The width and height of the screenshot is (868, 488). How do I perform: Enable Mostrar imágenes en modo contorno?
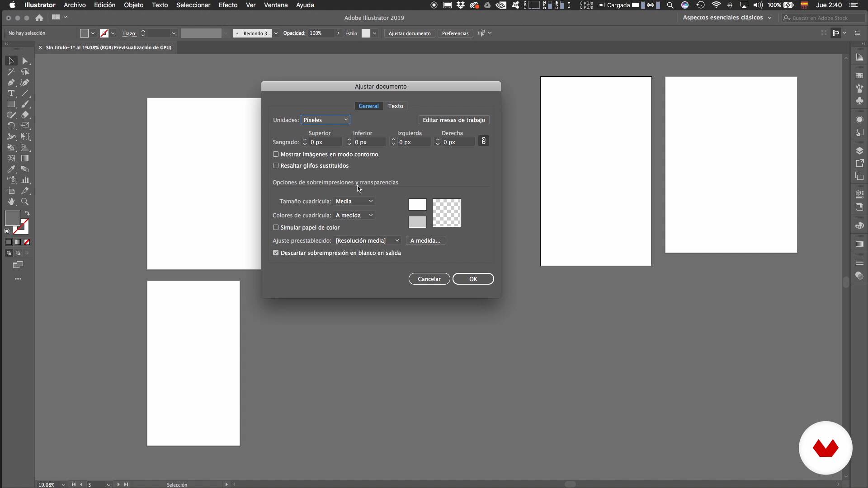276,155
